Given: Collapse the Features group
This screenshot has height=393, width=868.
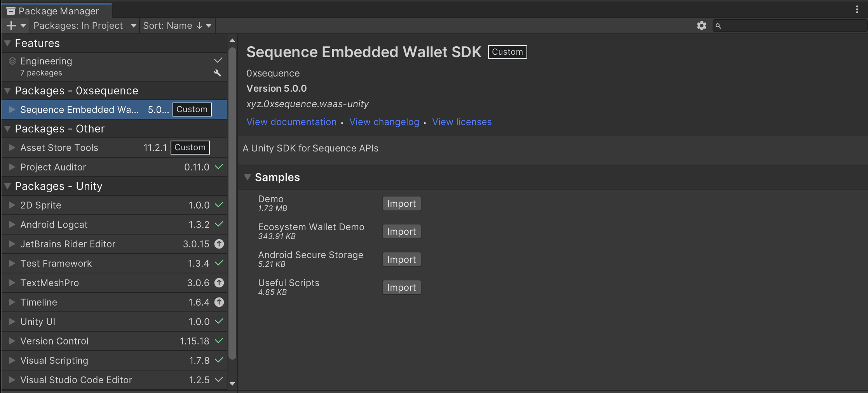Looking at the screenshot, I should [x=7, y=43].
